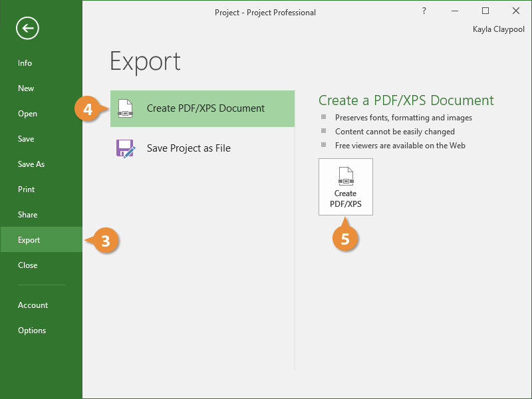532x399 pixels.
Task: Minimize the Project Professional window
Action: click(x=456, y=11)
